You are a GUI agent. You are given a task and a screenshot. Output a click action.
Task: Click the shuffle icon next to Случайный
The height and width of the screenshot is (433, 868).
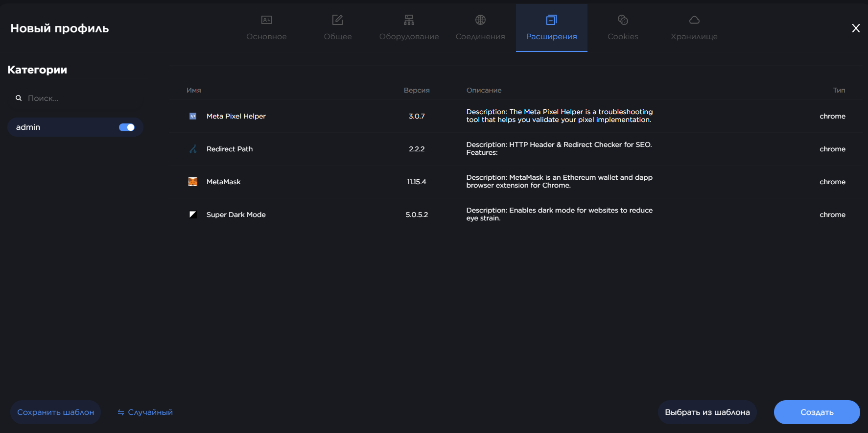[120, 412]
